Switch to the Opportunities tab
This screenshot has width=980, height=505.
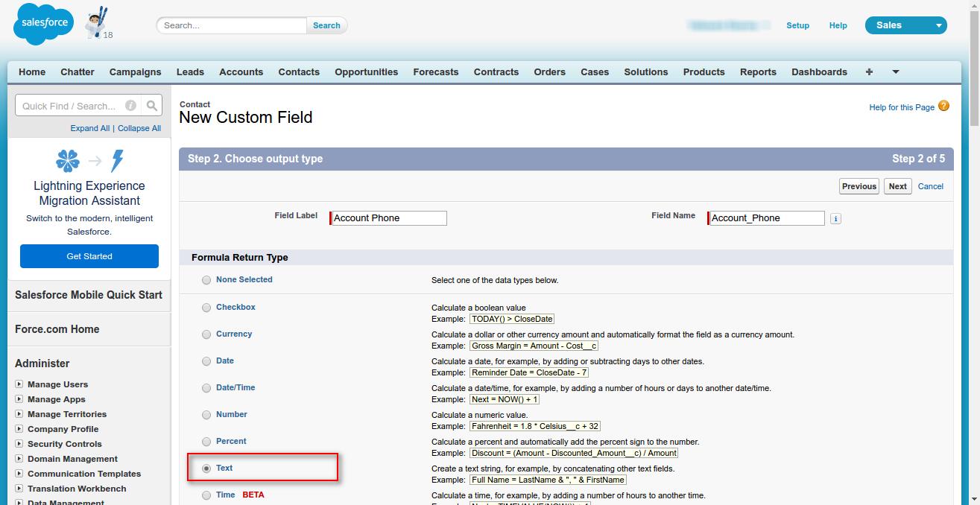pyautogui.click(x=366, y=72)
